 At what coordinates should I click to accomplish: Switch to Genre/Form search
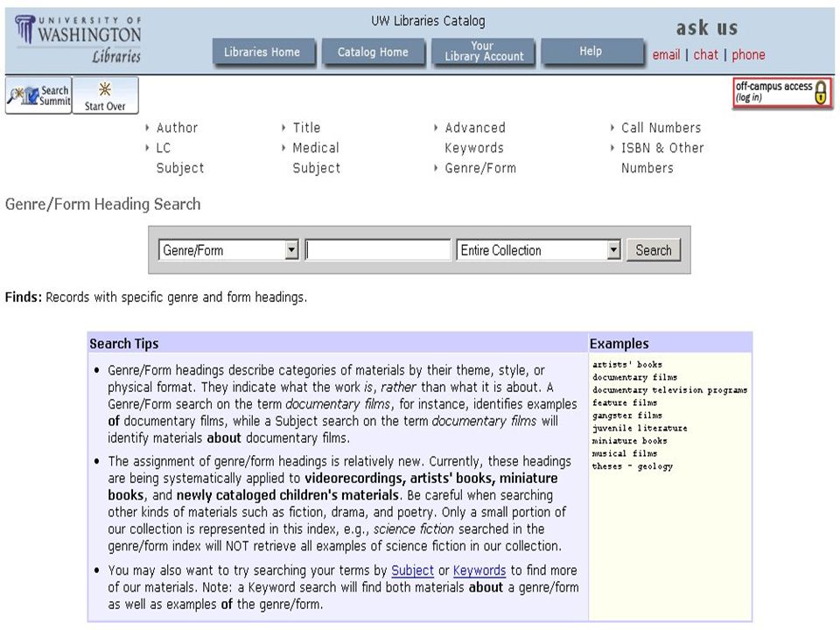coord(480,168)
